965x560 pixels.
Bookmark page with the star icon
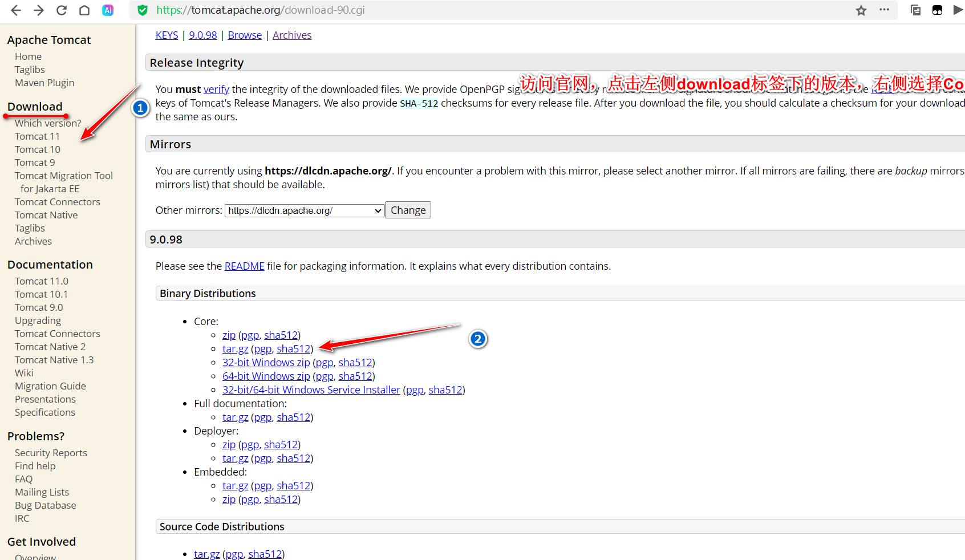point(861,10)
